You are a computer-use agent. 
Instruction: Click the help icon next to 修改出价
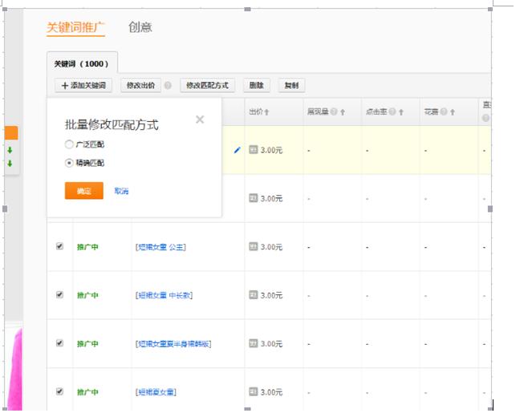click(168, 86)
